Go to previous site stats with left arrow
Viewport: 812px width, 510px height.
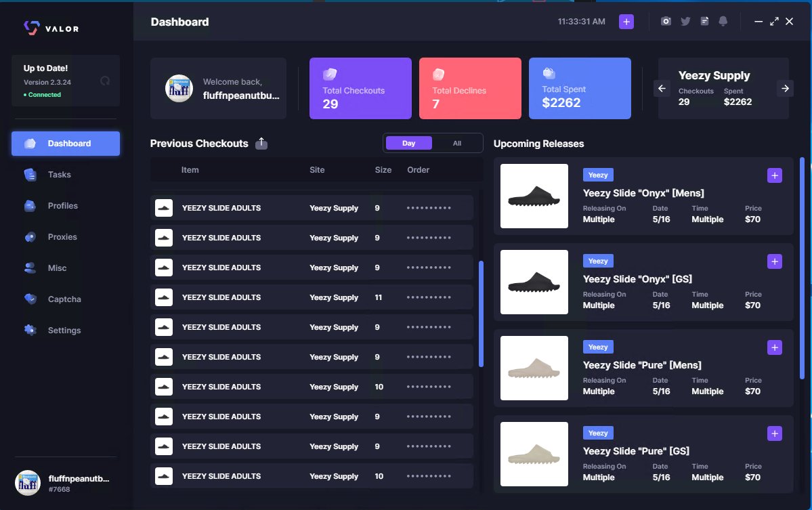662,89
